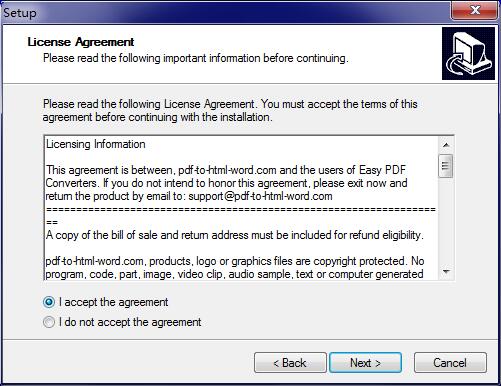The width and height of the screenshot is (501, 386).
Task: Click the setup computer icon
Action: (x=468, y=53)
